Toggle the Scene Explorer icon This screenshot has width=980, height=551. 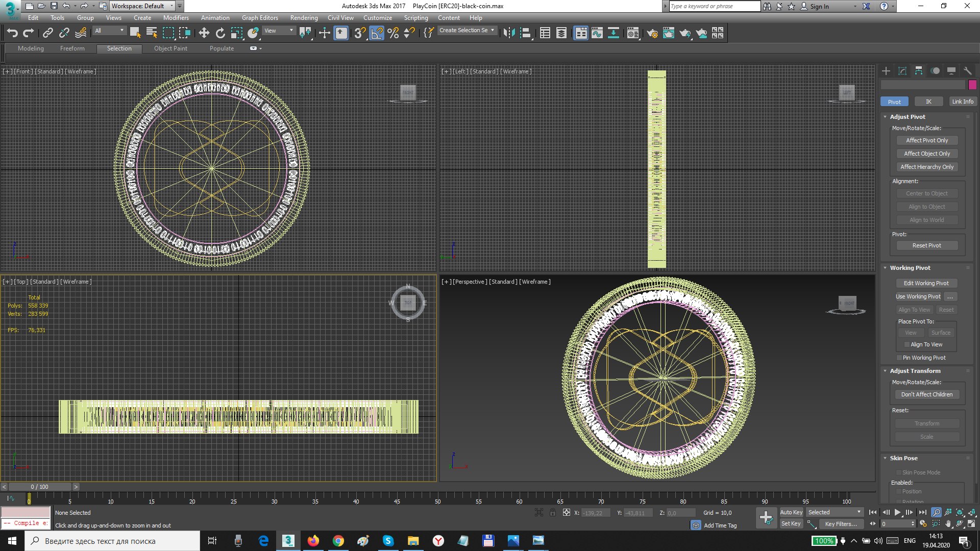click(545, 33)
